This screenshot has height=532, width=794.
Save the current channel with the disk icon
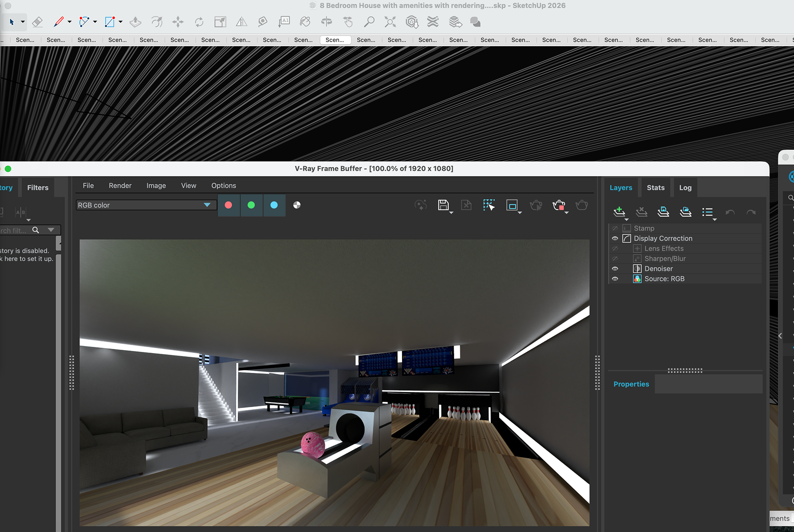(x=443, y=205)
